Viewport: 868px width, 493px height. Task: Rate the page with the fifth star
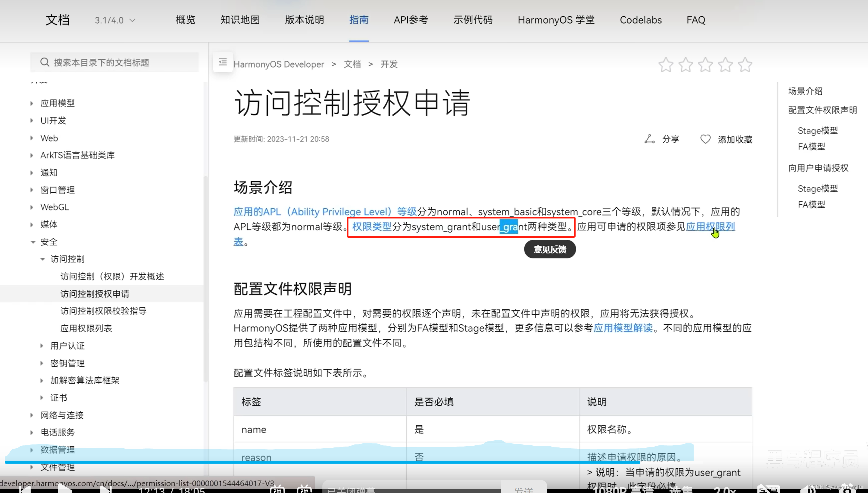(x=745, y=65)
